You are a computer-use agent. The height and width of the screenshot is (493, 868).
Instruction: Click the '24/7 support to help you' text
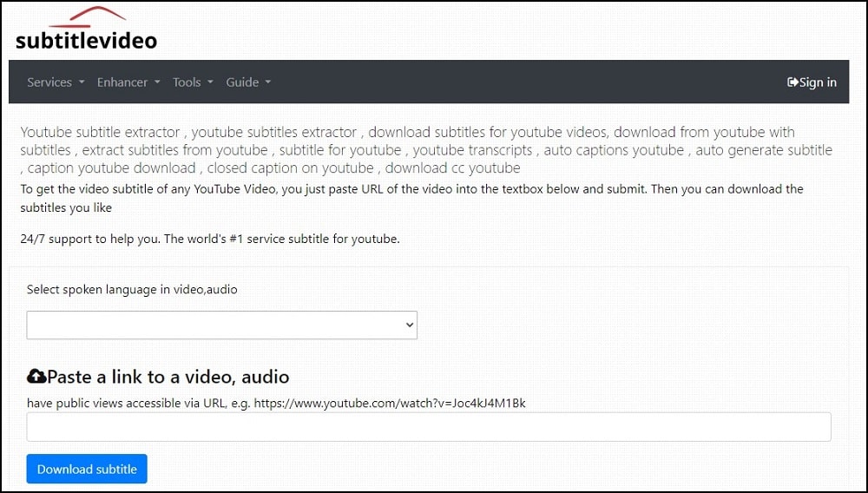(210, 239)
